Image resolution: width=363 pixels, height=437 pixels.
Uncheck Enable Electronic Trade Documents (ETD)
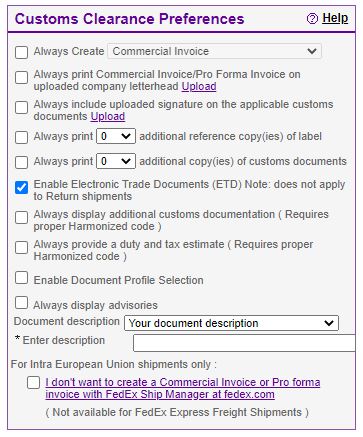21,187
